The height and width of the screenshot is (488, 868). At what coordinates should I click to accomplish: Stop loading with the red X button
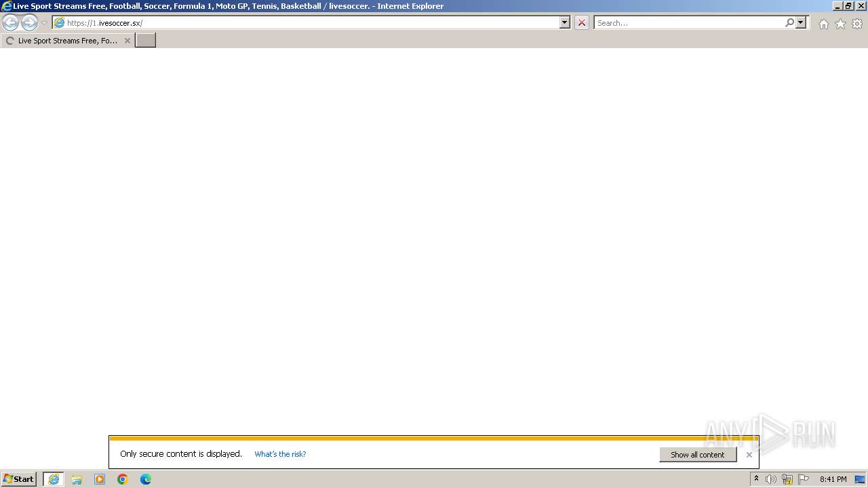[582, 23]
